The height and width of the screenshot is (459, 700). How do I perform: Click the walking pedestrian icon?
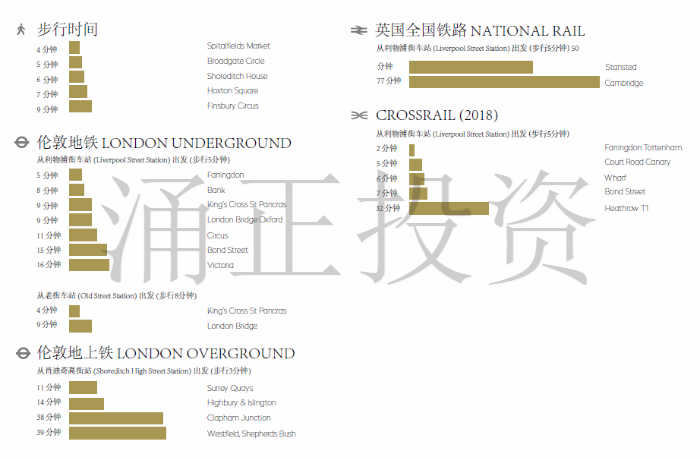tap(21, 29)
